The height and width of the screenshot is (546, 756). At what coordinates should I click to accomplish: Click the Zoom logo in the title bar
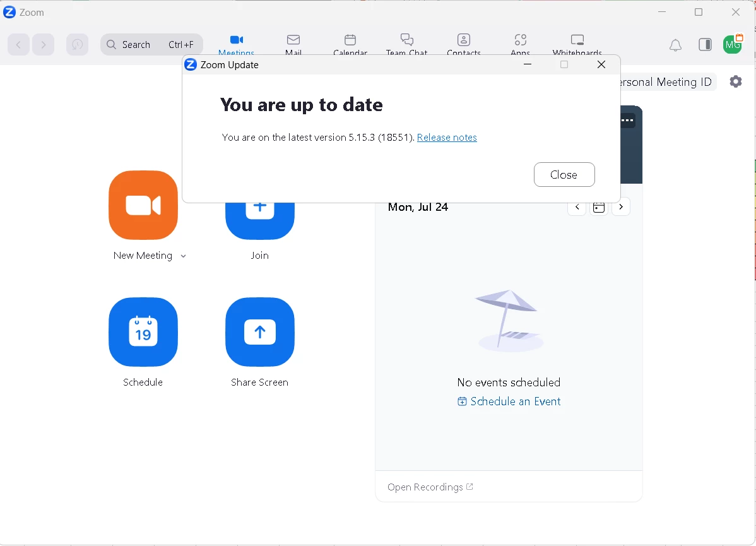(x=9, y=12)
